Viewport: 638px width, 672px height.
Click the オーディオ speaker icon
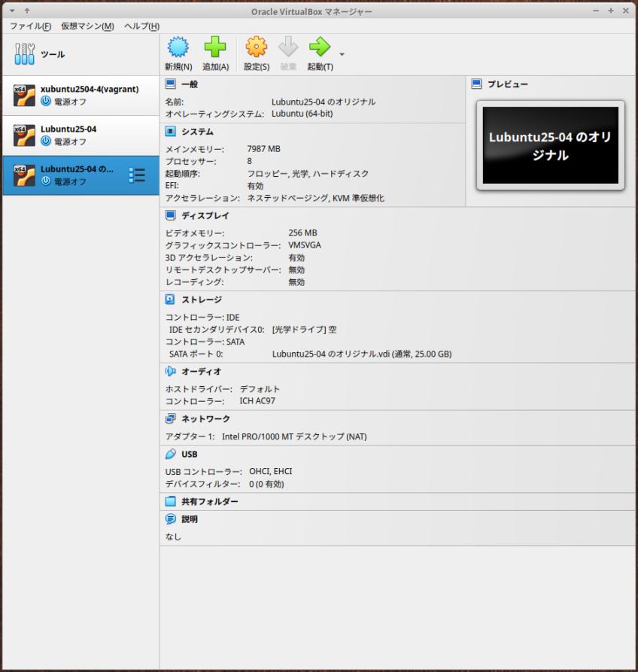pyautogui.click(x=170, y=371)
